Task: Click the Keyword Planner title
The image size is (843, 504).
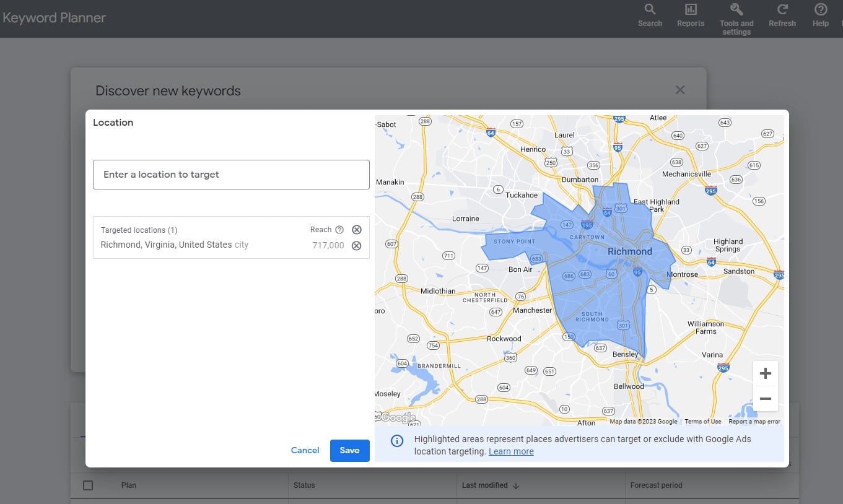Action: (53, 18)
